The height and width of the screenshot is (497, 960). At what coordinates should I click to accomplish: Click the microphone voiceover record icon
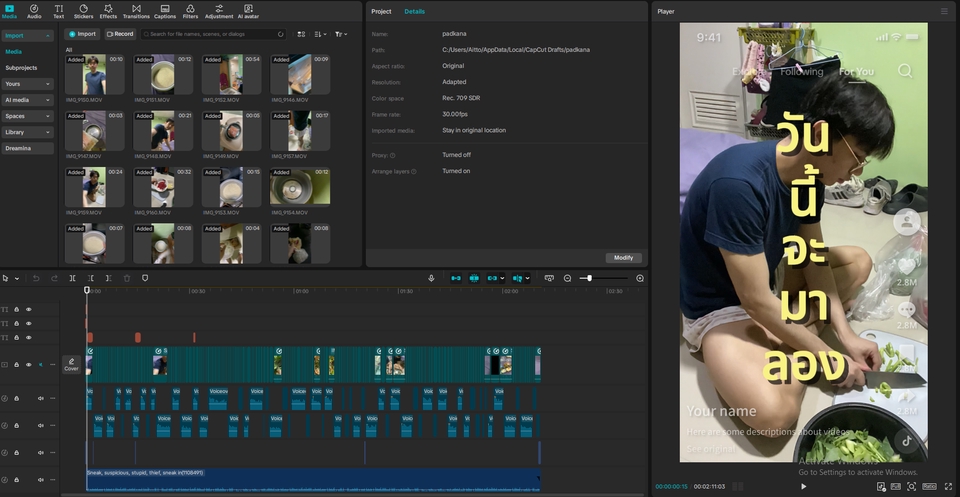[x=431, y=278]
